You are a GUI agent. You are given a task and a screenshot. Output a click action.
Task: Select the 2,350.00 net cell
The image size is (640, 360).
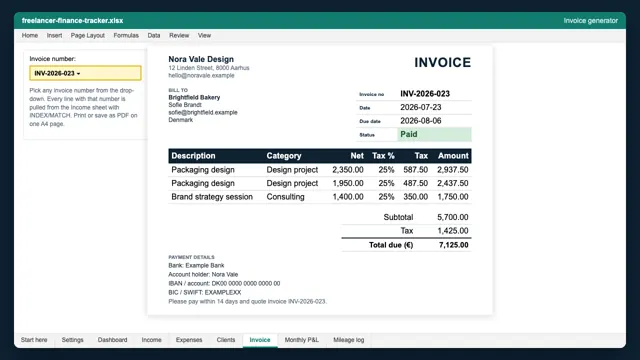coord(348,170)
